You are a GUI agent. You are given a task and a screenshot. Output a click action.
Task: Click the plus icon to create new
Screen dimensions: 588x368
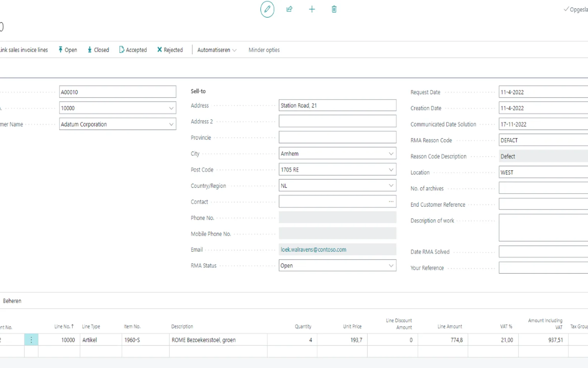click(x=312, y=9)
